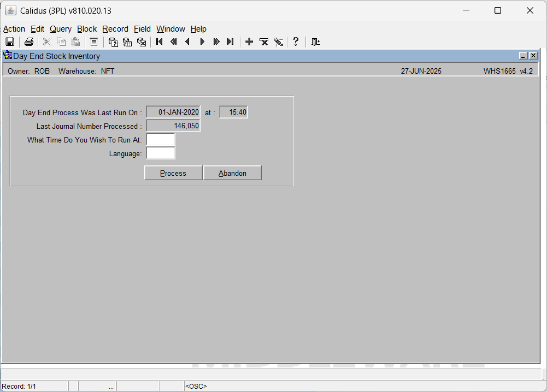The height and width of the screenshot is (392, 547).
Task: Click the next record arrow icon
Action: (x=202, y=42)
